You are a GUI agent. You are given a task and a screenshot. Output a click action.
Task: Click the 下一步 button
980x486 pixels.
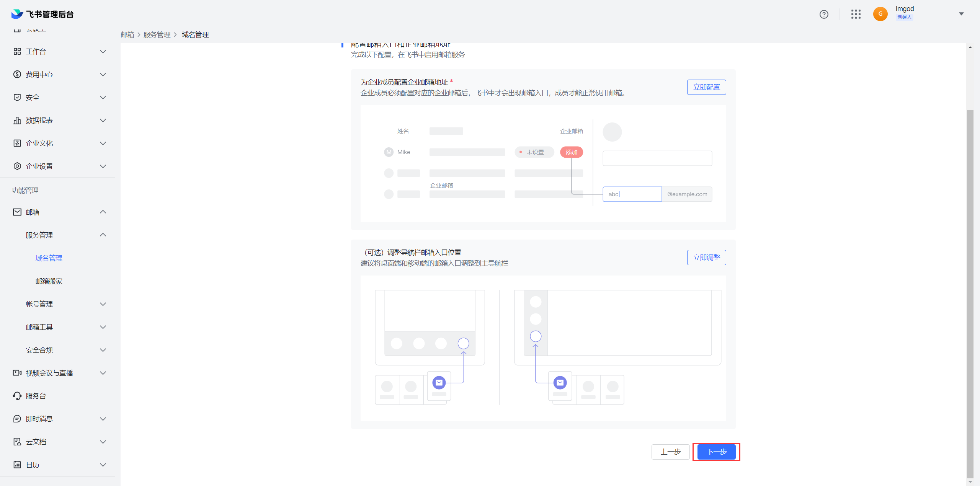pyautogui.click(x=716, y=452)
